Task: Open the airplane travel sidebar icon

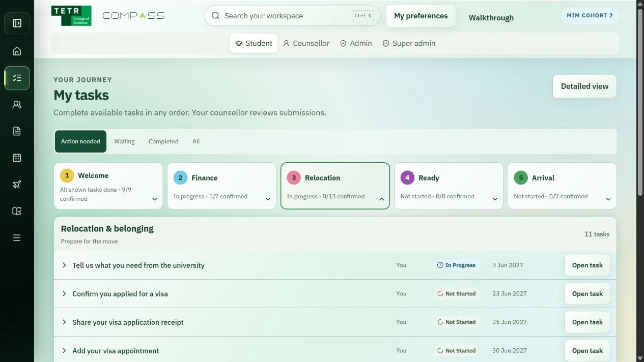Action: (17, 185)
